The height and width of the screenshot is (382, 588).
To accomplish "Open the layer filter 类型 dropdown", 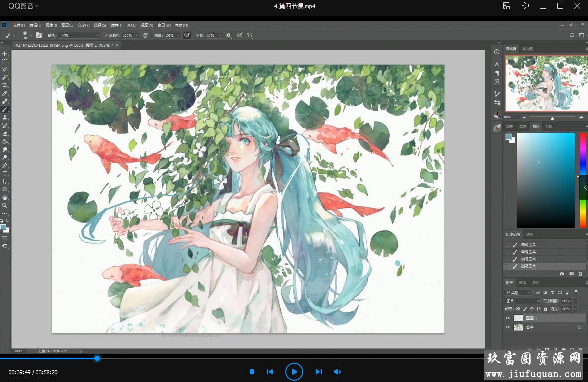I will pyautogui.click(x=518, y=292).
